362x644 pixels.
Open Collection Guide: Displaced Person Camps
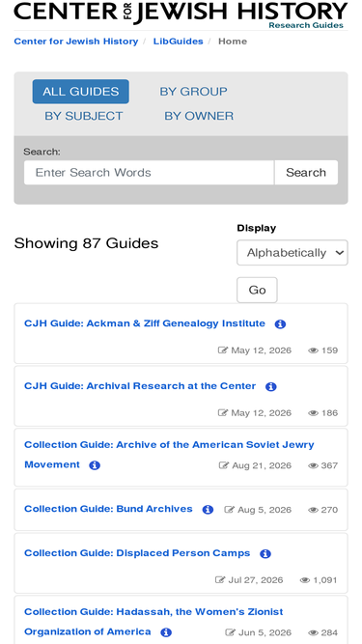pos(137,553)
